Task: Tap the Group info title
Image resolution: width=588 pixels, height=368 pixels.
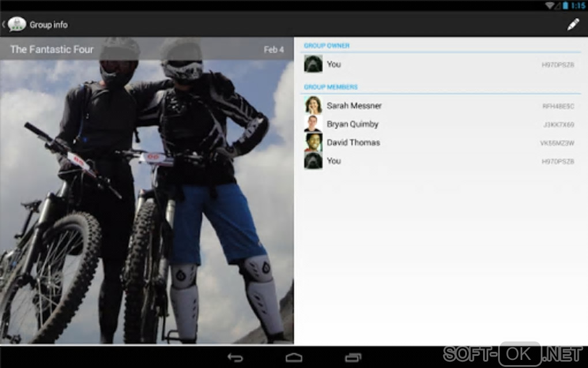Action: click(x=49, y=25)
